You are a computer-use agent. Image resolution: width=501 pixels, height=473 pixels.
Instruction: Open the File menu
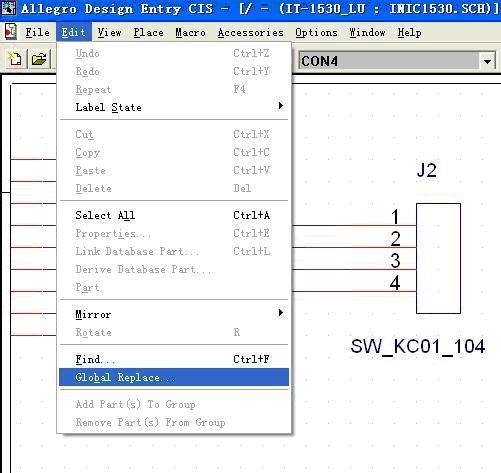coord(37,32)
